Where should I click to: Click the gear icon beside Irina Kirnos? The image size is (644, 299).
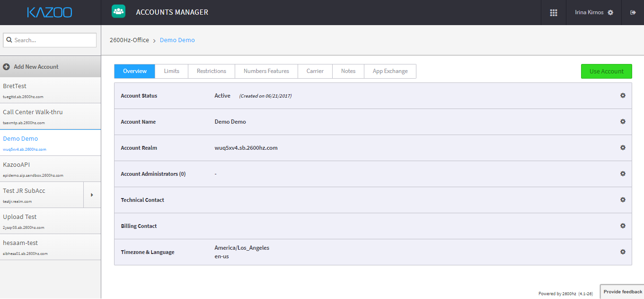(610, 13)
